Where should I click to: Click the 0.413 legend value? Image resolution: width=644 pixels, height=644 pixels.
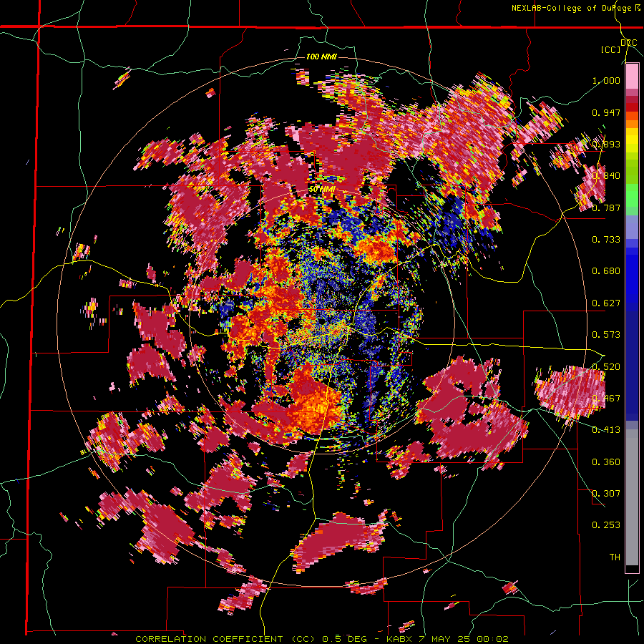click(606, 430)
